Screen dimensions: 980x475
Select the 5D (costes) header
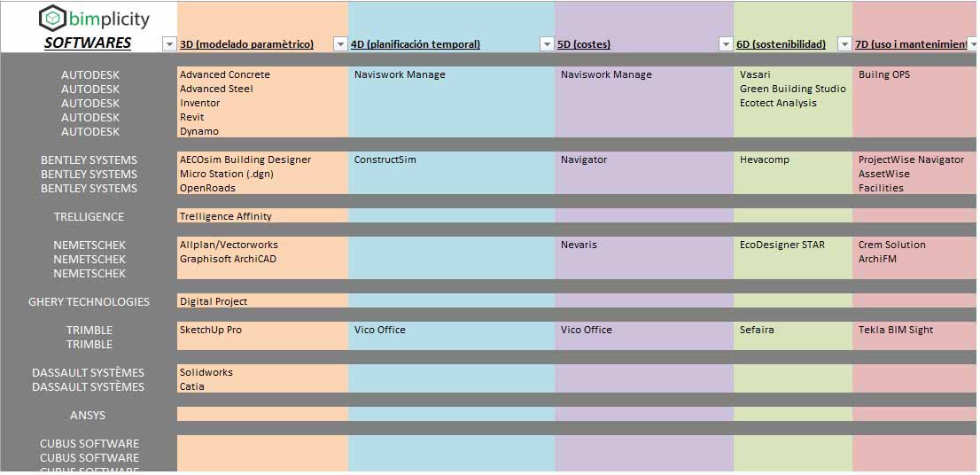pyautogui.click(x=584, y=44)
